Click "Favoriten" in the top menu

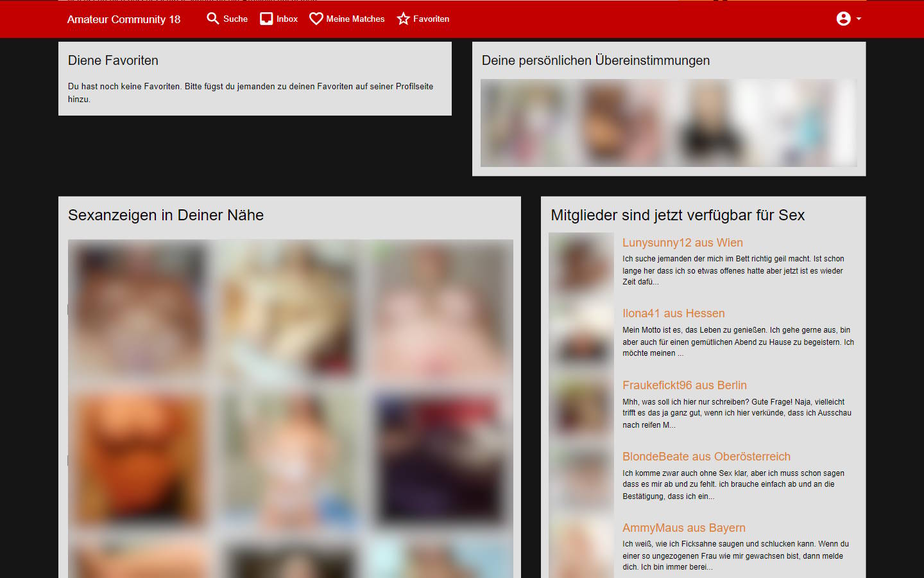coord(431,19)
